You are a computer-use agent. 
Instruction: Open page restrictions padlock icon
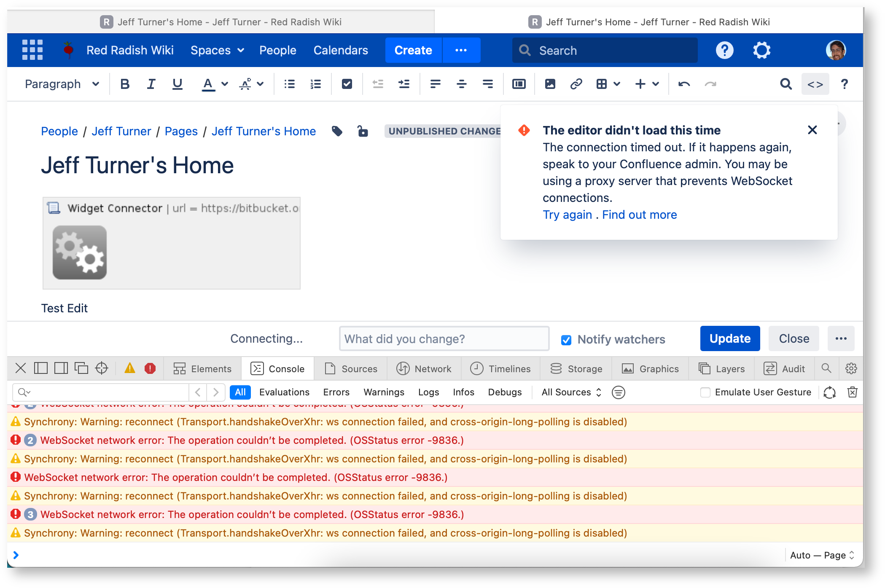coord(362,131)
